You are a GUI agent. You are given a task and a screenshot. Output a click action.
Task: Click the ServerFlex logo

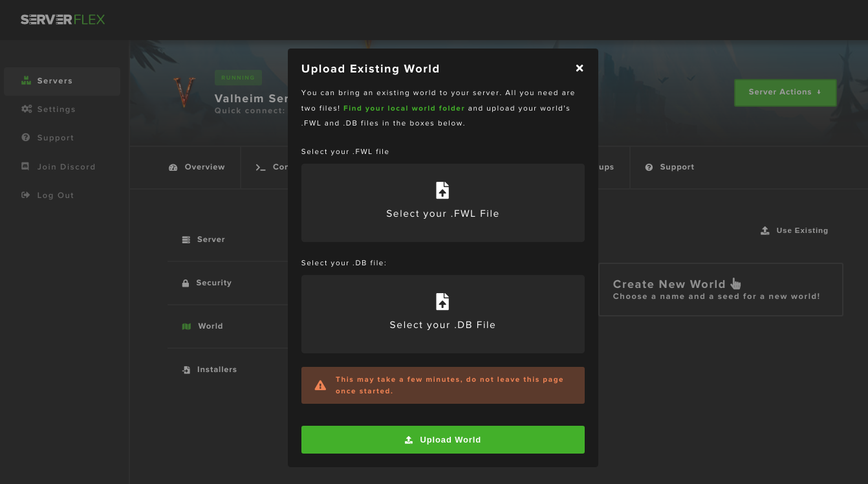coord(63,19)
